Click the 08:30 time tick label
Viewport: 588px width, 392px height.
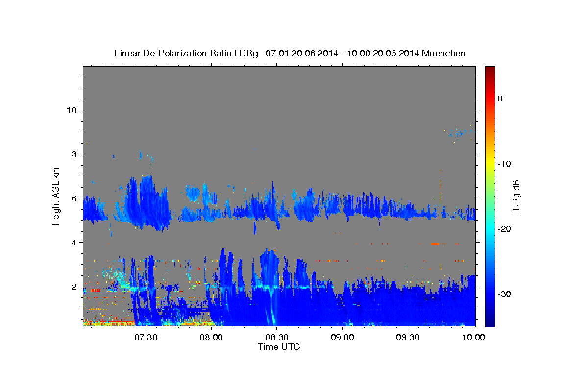coord(277,337)
